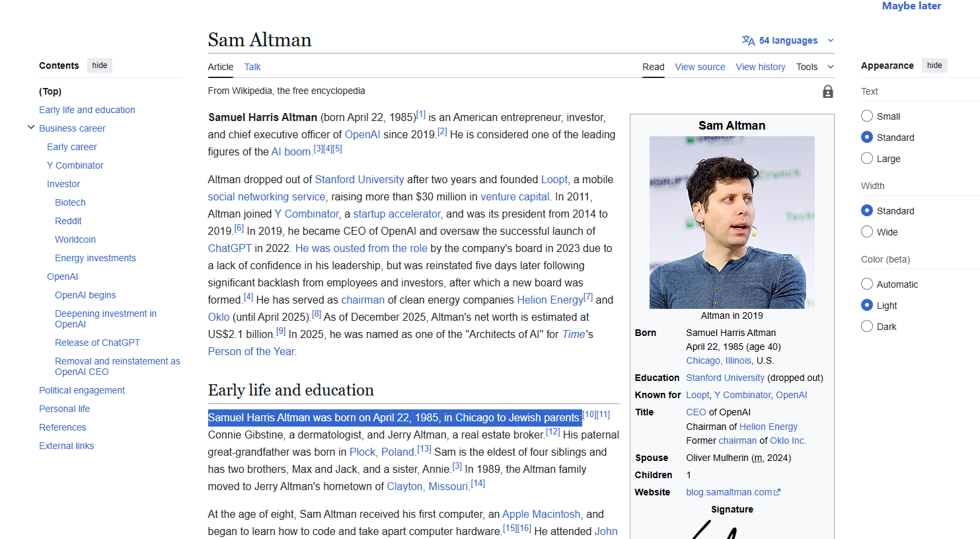Go to Early life and education in Contents
The height and width of the screenshot is (539, 980).
click(x=87, y=110)
